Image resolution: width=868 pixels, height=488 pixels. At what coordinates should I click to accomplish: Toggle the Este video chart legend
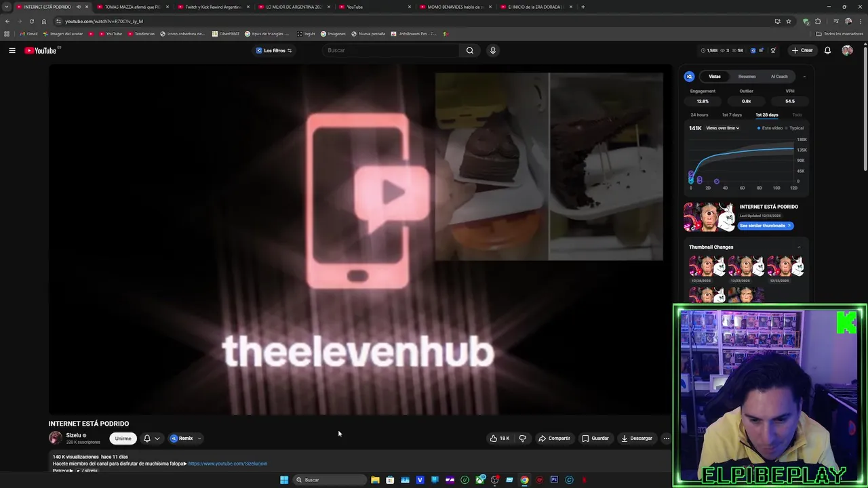(x=770, y=128)
